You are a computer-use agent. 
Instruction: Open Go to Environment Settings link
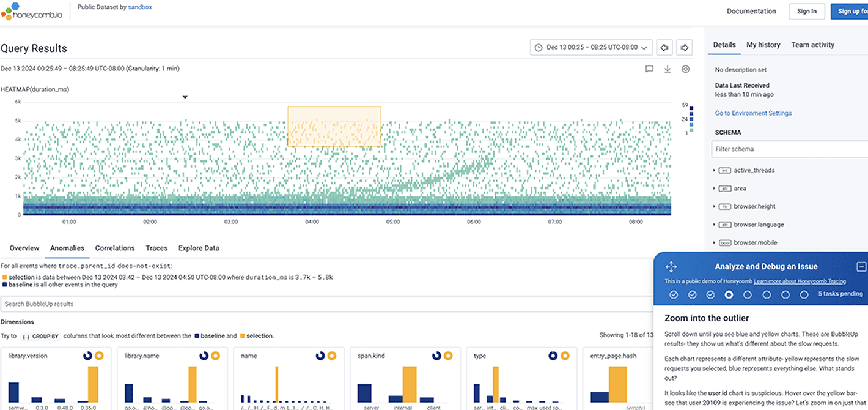pos(753,113)
